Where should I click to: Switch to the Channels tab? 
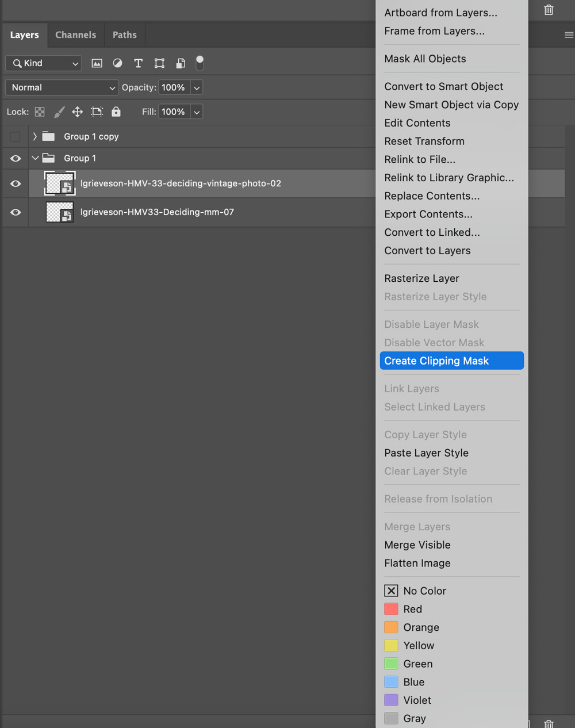tap(76, 35)
